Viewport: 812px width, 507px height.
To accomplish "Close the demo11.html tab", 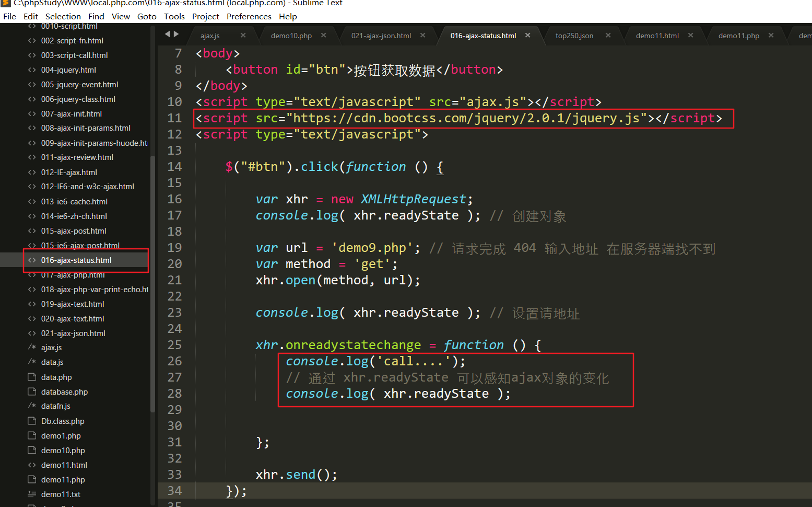I will 691,36.
